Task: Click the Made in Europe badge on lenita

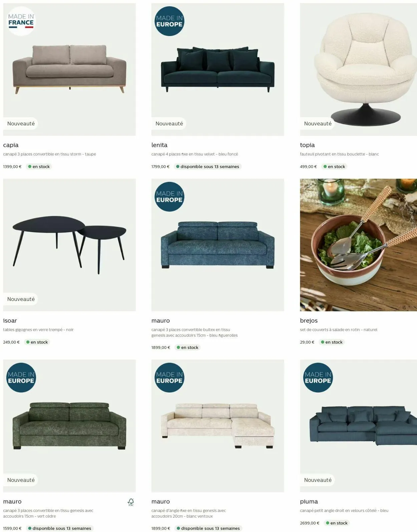Action: (x=169, y=21)
